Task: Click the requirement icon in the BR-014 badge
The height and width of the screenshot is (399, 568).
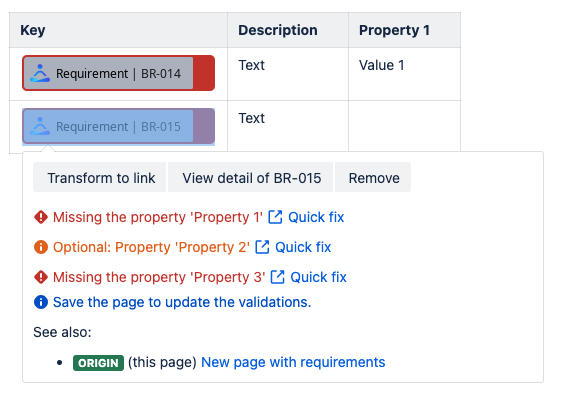Action: (40, 73)
